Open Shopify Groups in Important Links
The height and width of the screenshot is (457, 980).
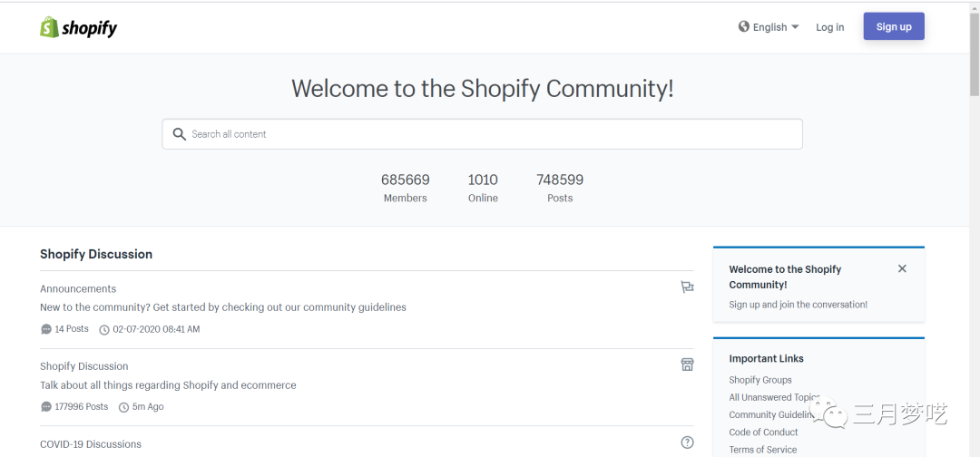point(760,380)
